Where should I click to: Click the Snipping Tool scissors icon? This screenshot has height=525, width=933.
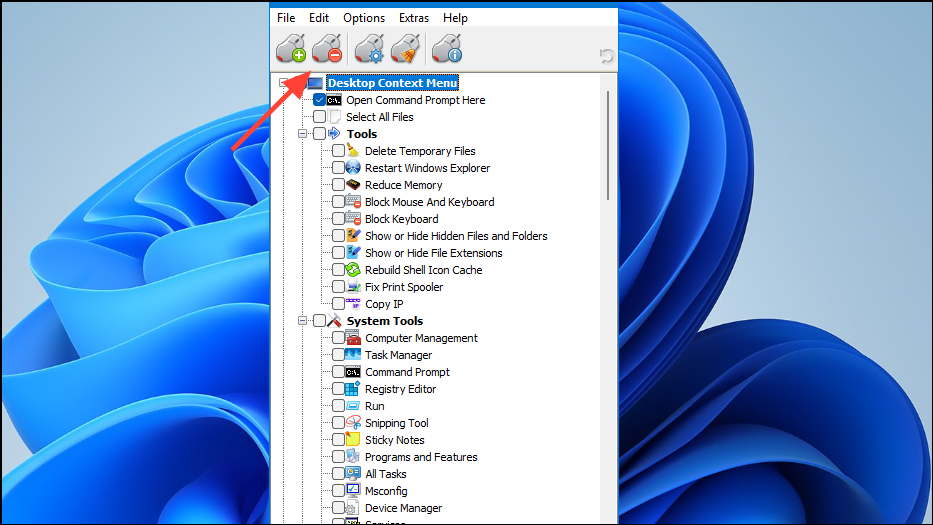tap(353, 423)
